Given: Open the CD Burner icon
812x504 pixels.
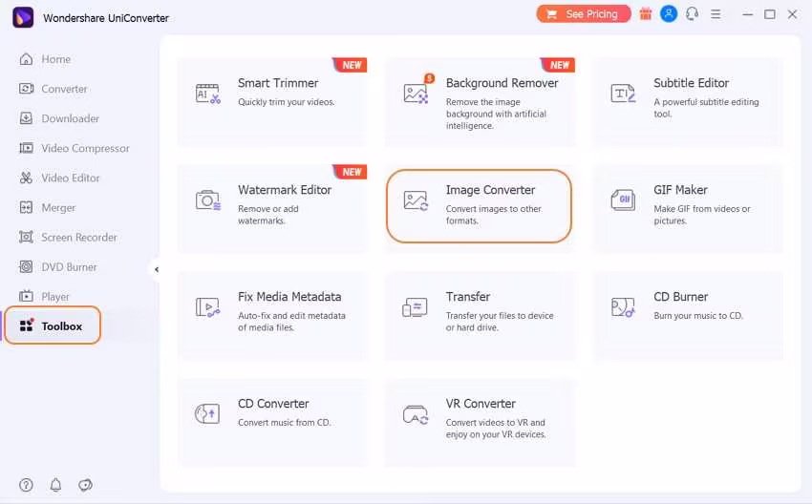Looking at the screenshot, I should click(623, 307).
